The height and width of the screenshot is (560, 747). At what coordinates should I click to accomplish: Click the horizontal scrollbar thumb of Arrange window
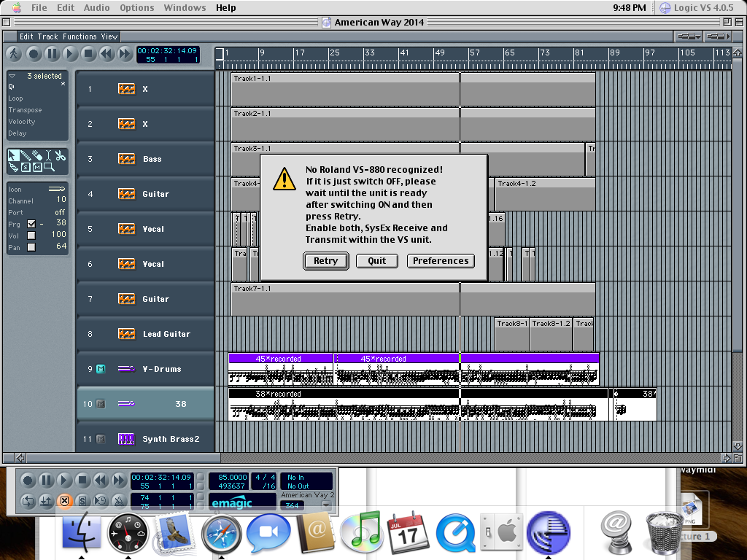point(123,458)
